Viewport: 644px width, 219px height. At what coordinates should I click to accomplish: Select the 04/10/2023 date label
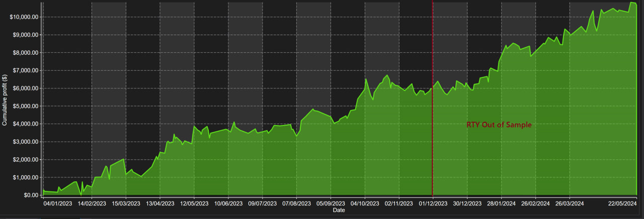[x=365, y=204]
